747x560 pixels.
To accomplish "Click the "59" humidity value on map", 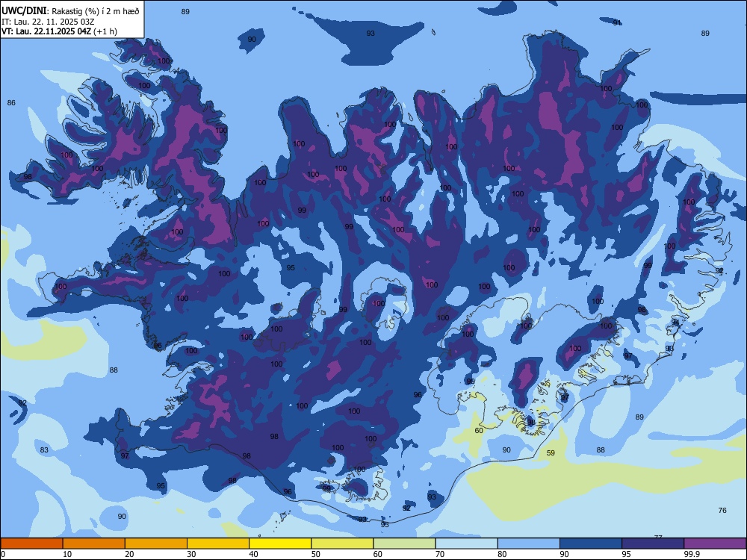I will pyautogui.click(x=551, y=453).
